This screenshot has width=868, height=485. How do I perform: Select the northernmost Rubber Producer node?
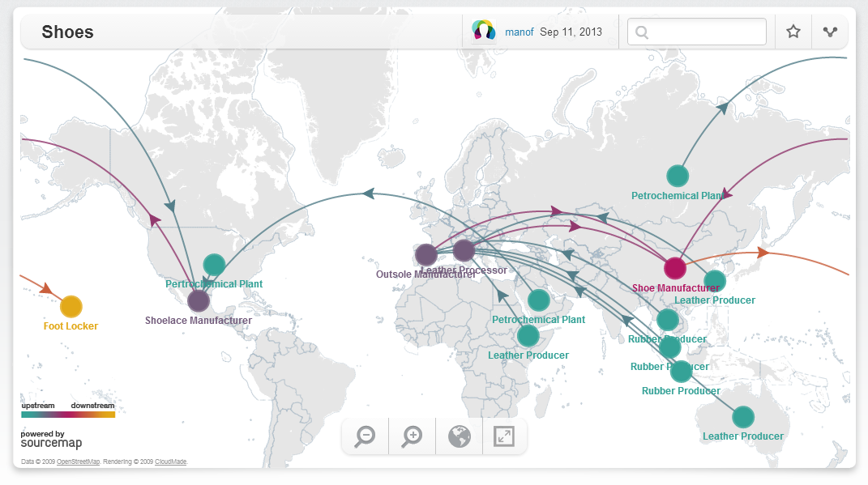pos(668,320)
